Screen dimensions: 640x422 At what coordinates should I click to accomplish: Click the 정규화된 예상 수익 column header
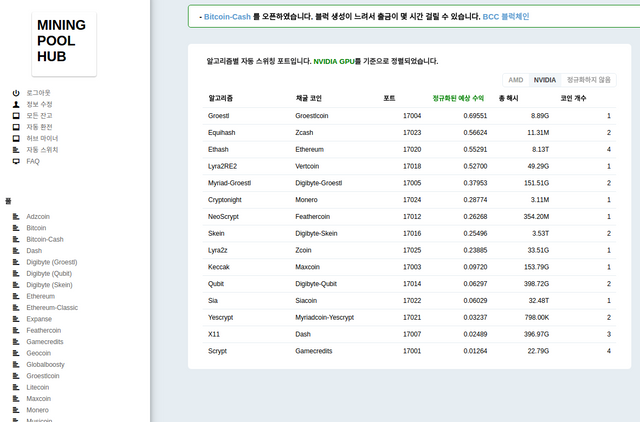tap(458, 98)
